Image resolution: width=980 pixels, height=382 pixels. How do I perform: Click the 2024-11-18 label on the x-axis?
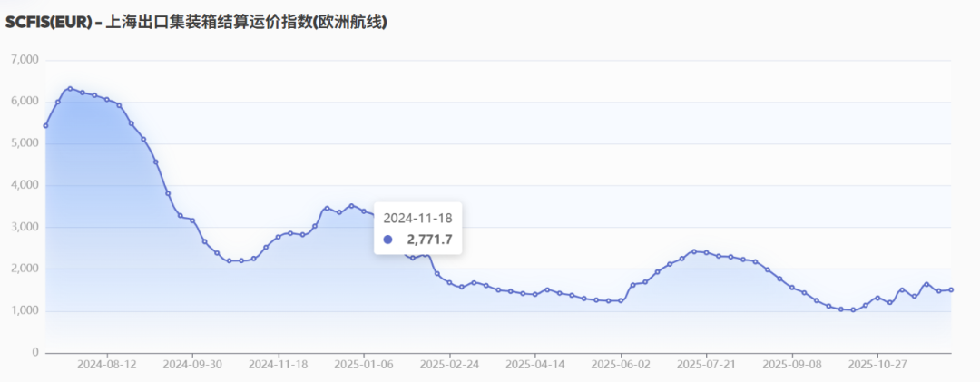coord(278,364)
